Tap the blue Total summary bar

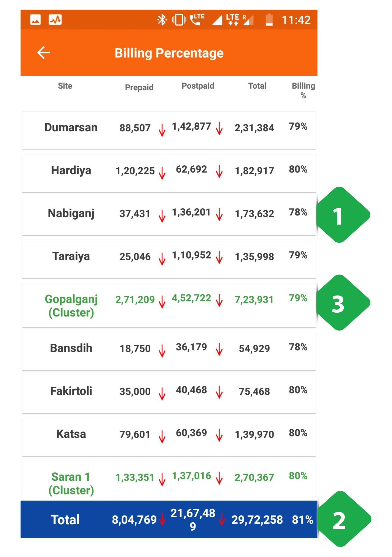tap(169, 519)
